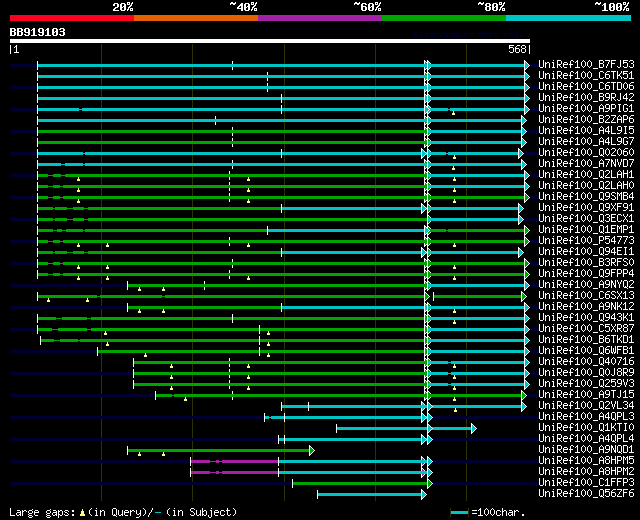
Task: Click the orange ~40% identity legend segment
Action: 196,18
